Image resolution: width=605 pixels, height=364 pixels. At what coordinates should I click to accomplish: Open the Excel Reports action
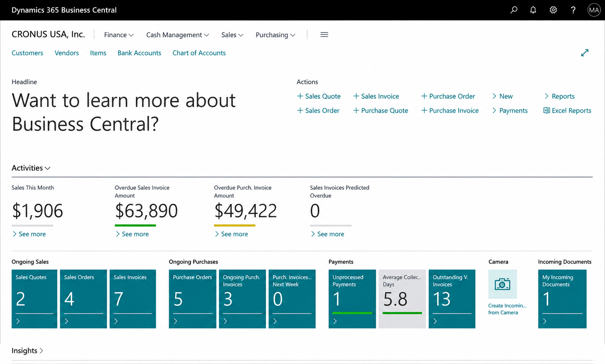(x=567, y=110)
